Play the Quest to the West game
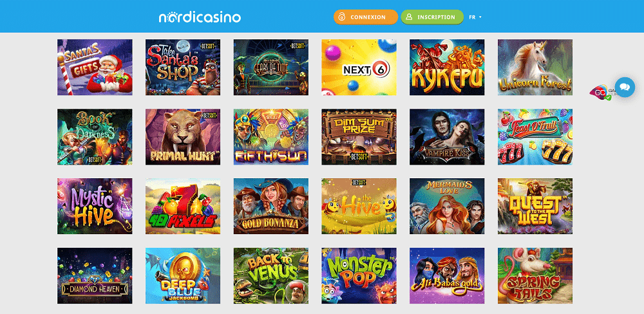This screenshot has width=644, height=314. click(x=535, y=206)
